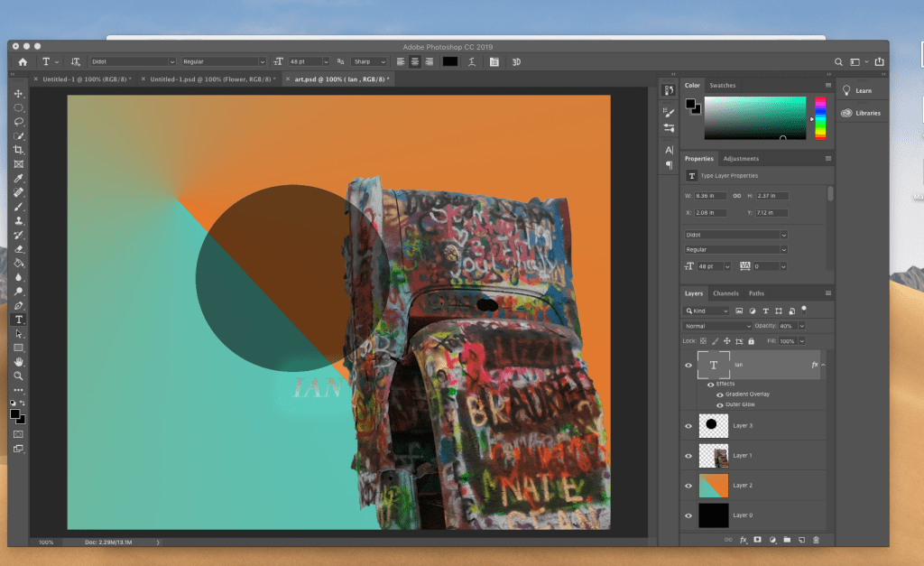Select the Paint Bucket tool
Viewport: 924px width, 566px height.
(18, 263)
